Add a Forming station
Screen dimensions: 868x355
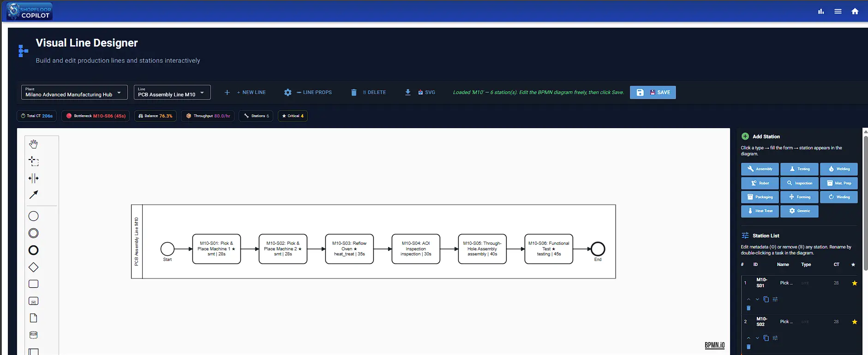[800, 197]
